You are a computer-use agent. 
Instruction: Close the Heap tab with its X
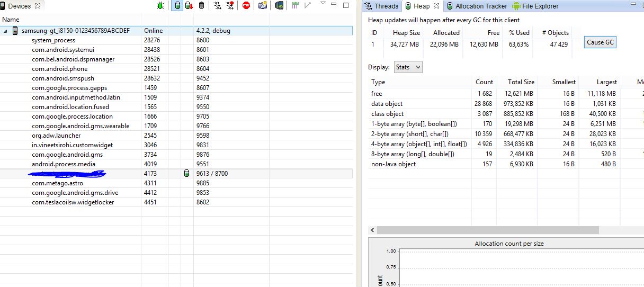pos(436,6)
